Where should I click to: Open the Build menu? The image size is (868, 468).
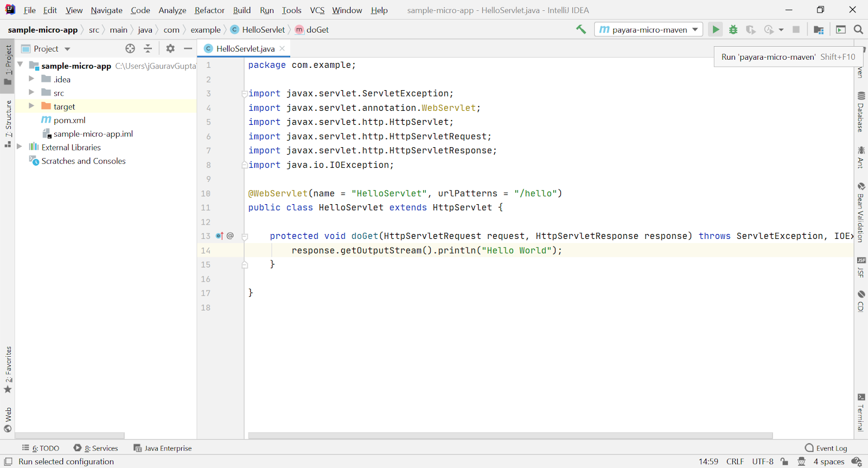[242, 10]
